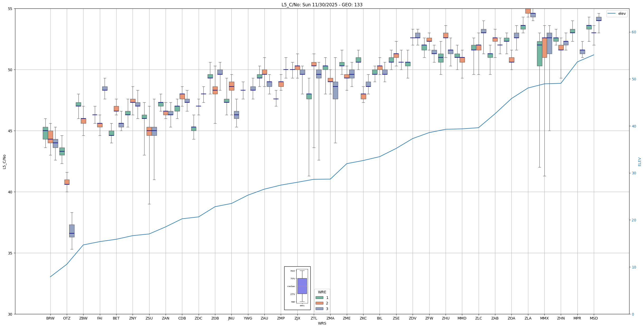Click the tall green MMX box

(539, 54)
